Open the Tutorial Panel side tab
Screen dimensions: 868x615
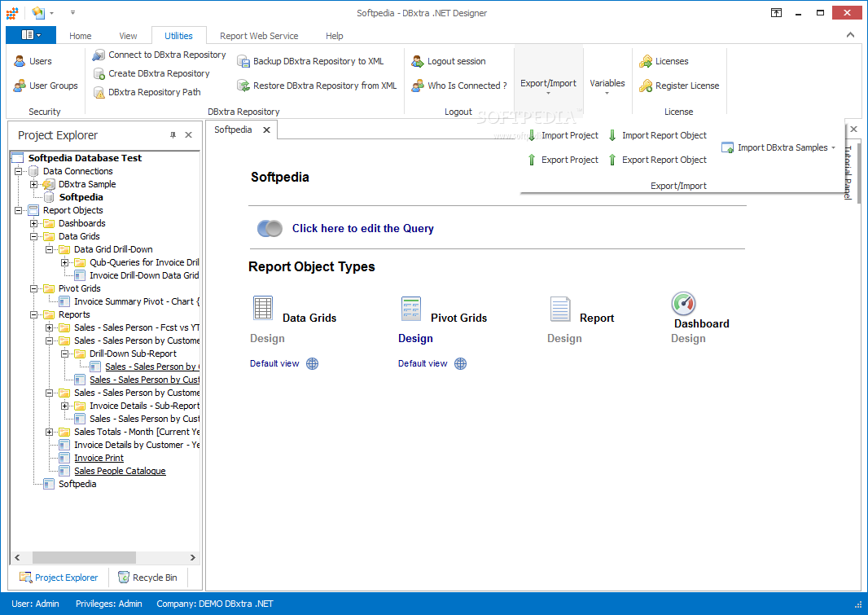pos(847,172)
